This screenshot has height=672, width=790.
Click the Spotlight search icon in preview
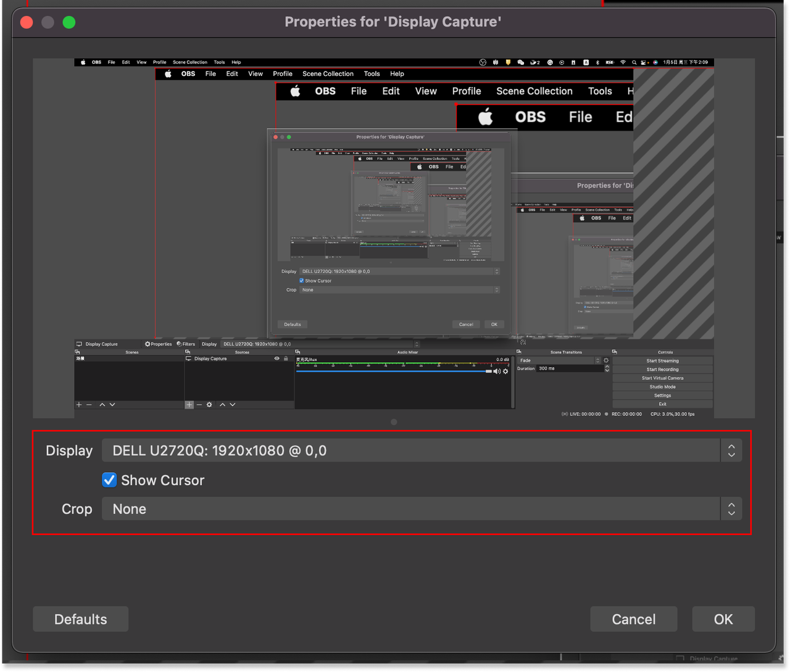click(x=634, y=62)
